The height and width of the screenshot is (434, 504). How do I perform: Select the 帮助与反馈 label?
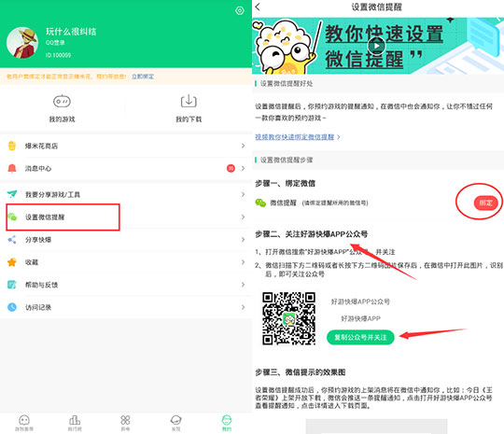[x=41, y=285]
